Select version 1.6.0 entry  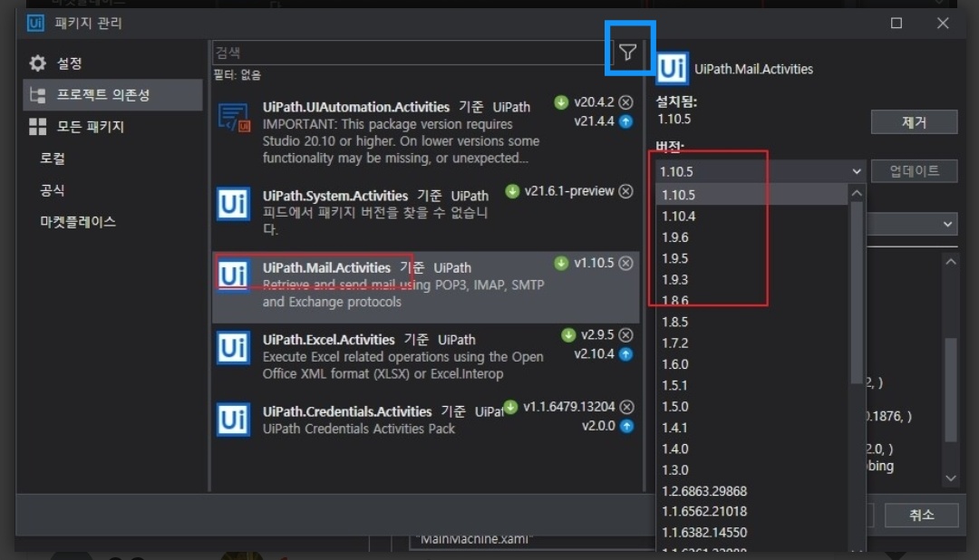(x=751, y=364)
